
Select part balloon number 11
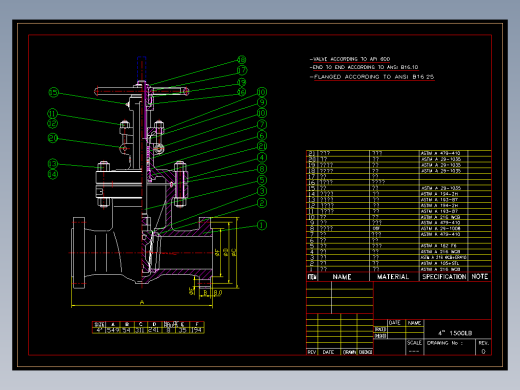[x=52, y=113]
